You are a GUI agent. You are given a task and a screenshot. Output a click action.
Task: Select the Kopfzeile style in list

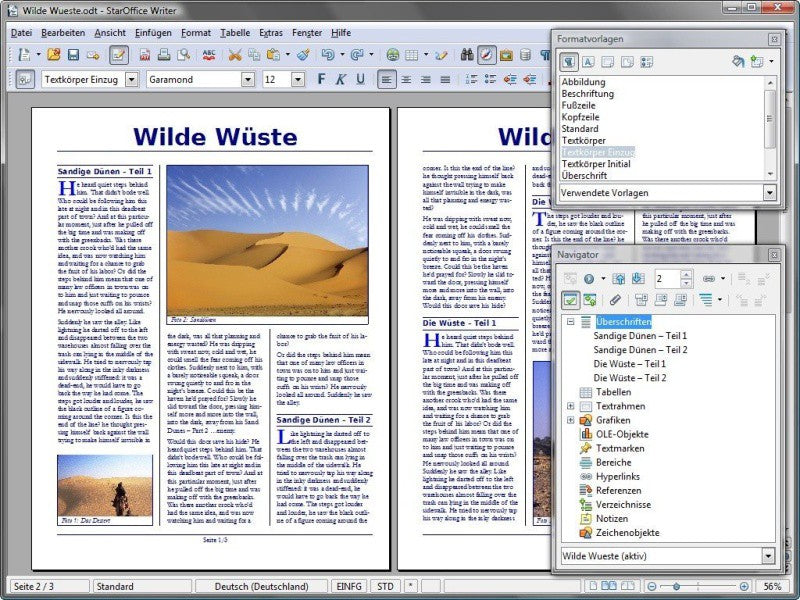[x=580, y=117]
